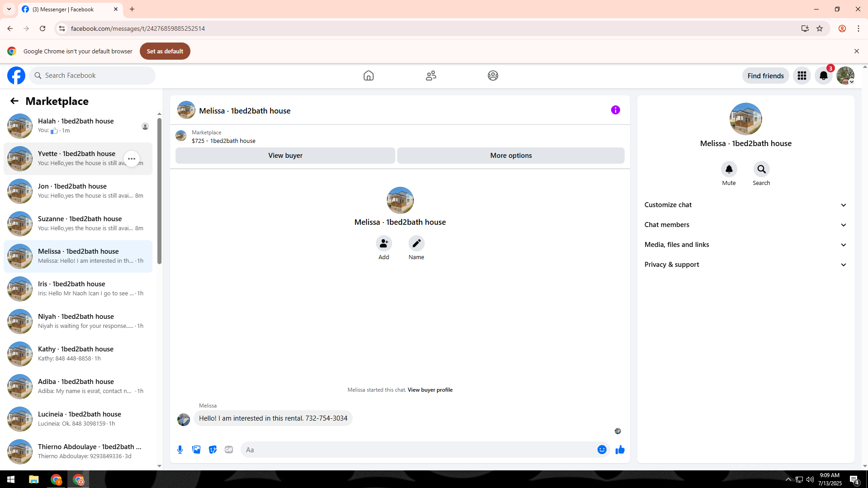Search in conversation magnifier icon
Image resolution: width=868 pixels, height=488 pixels.
click(761, 169)
